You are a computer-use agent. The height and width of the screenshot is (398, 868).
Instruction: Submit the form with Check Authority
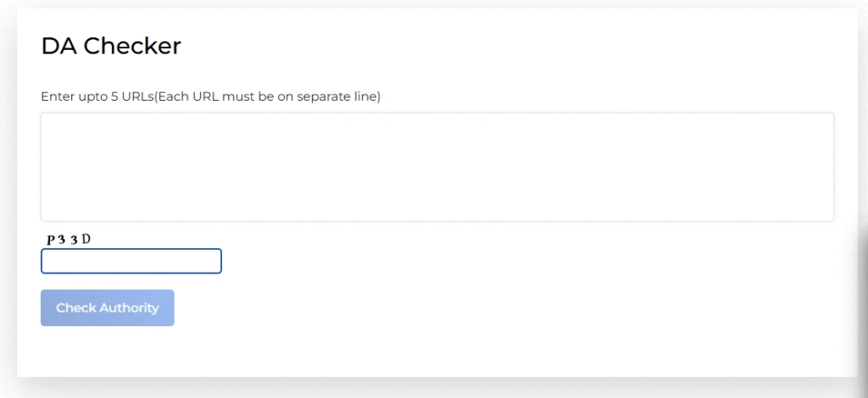coord(108,308)
